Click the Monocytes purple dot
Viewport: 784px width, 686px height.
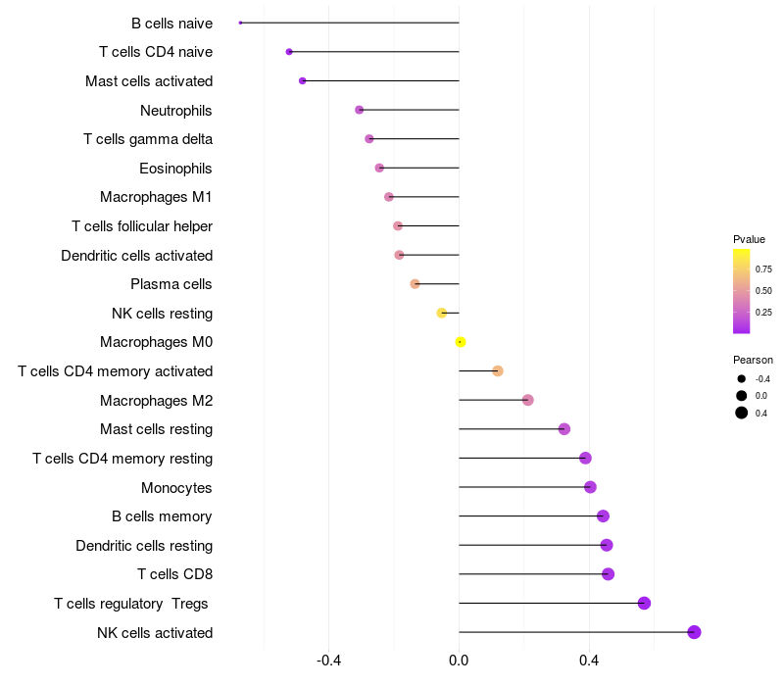tap(590, 487)
